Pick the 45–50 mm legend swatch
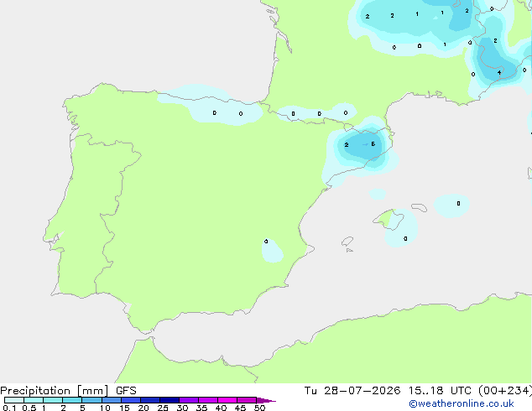The width and height of the screenshot is (532, 411). [x=247, y=400]
